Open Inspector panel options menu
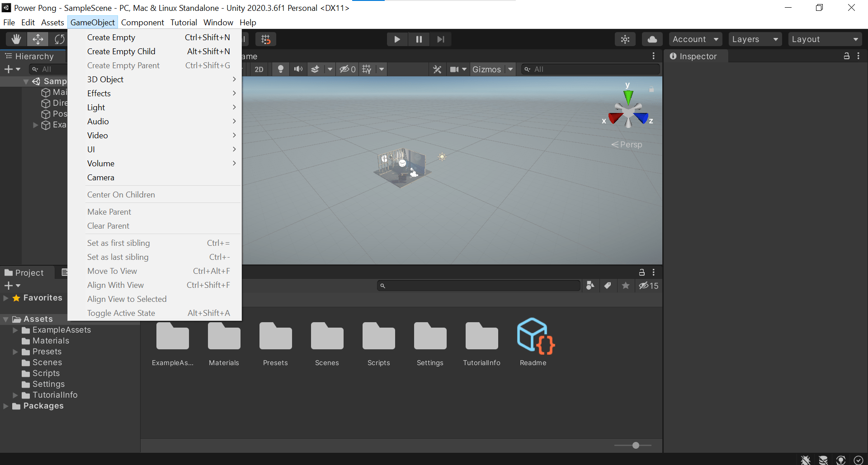Image resolution: width=868 pixels, height=465 pixels. point(859,56)
